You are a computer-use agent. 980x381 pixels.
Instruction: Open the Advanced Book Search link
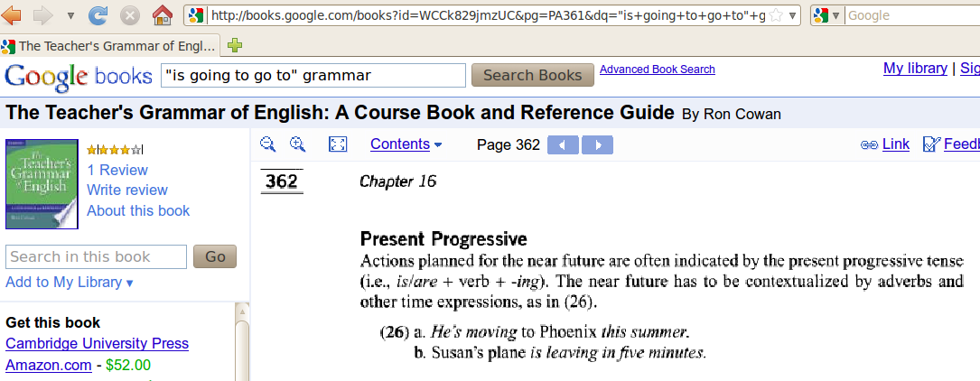tap(657, 70)
